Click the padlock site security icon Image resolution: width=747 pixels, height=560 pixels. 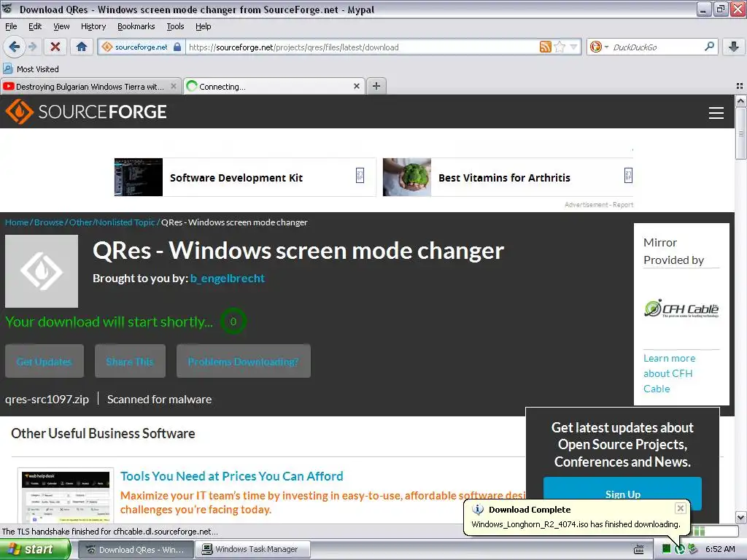(x=177, y=47)
